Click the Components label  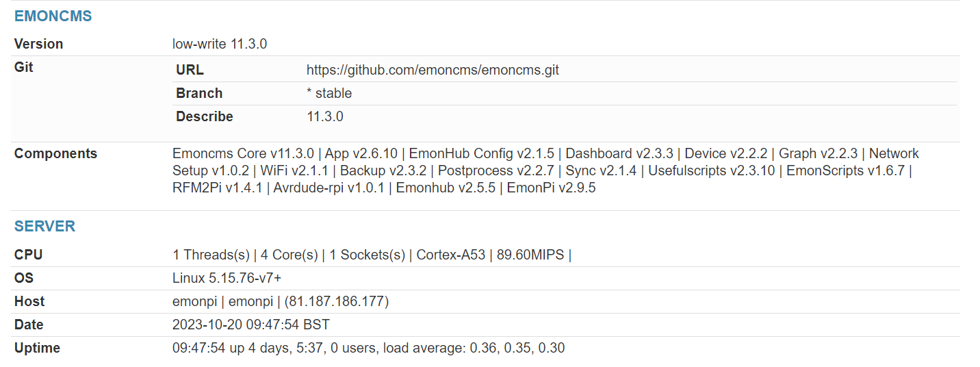55,153
